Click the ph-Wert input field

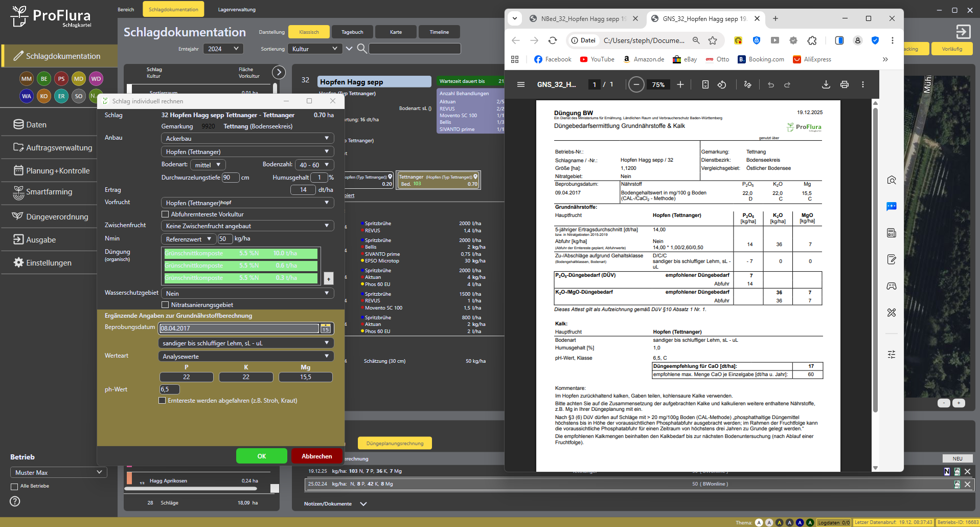click(x=170, y=389)
